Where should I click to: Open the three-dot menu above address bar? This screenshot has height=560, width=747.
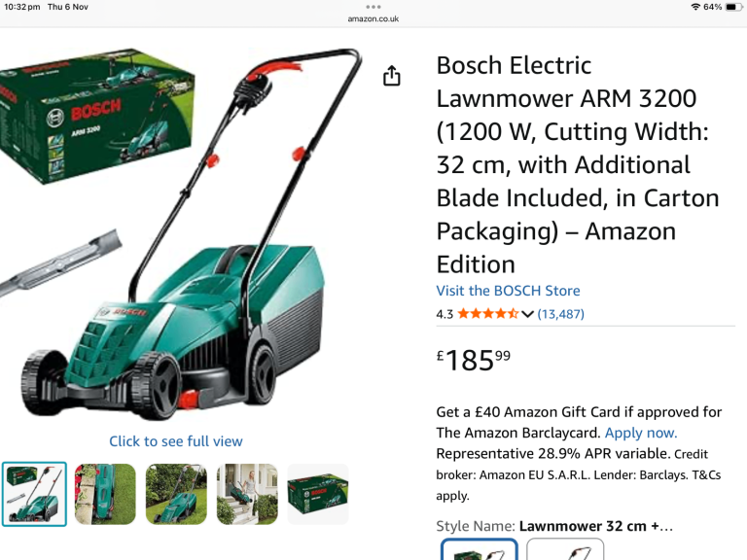(373, 7)
